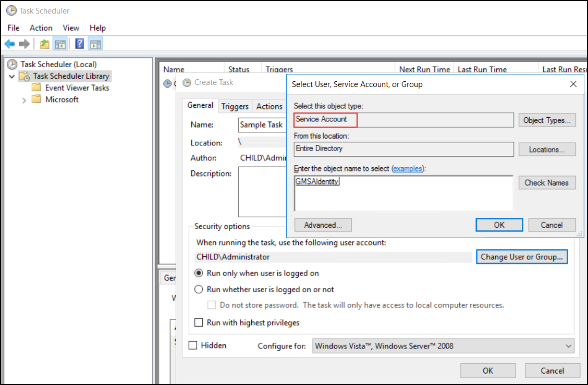The height and width of the screenshot is (385, 588).
Task: Click the Event Viewer Tasks folder icon
Action: [36, 88]
